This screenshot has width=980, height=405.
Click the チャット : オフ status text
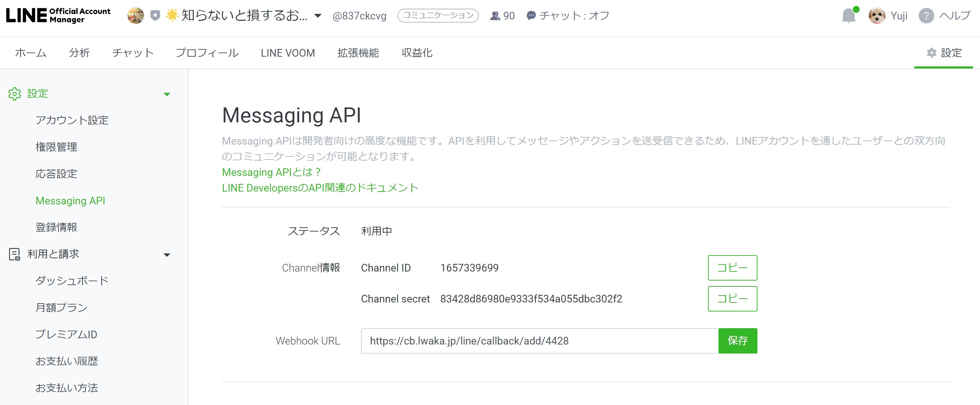[574, 16]
